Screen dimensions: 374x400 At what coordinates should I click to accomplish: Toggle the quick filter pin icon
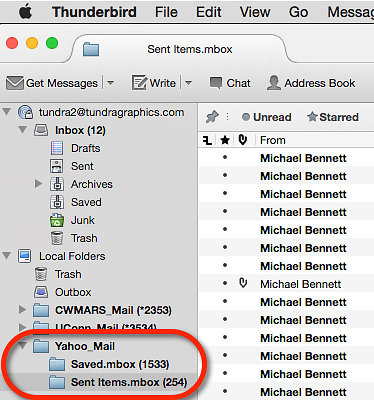212,117
